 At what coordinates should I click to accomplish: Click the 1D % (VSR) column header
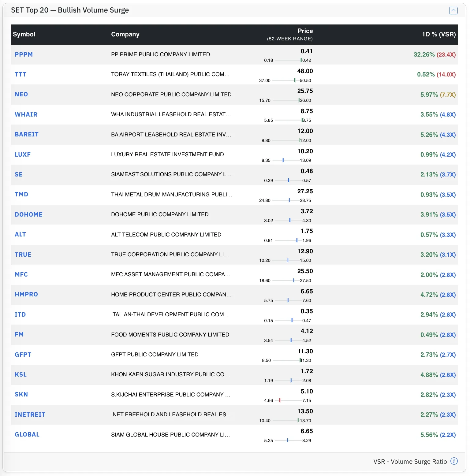[x=439, y=34]
